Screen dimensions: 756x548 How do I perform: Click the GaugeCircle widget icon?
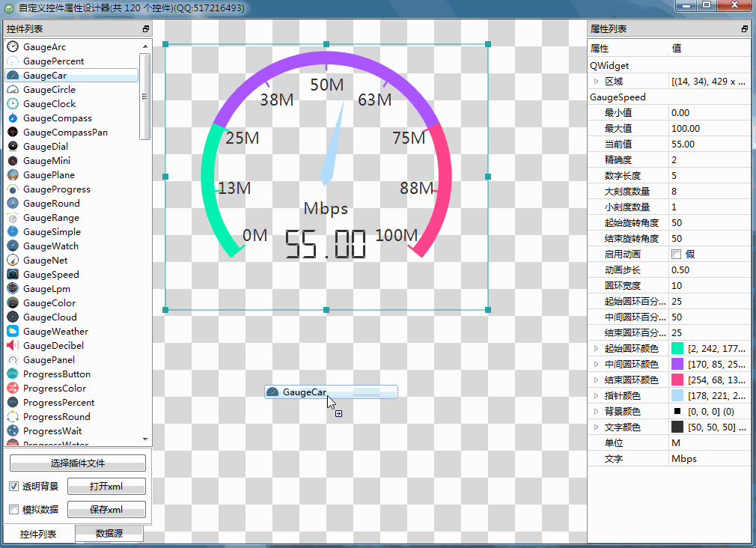(x=13, y=90)
